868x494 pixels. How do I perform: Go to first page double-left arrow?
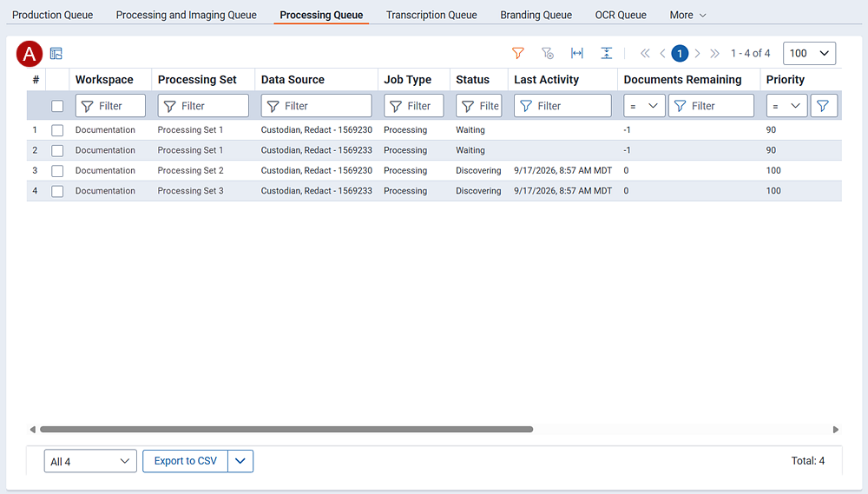tap(645, 53)
